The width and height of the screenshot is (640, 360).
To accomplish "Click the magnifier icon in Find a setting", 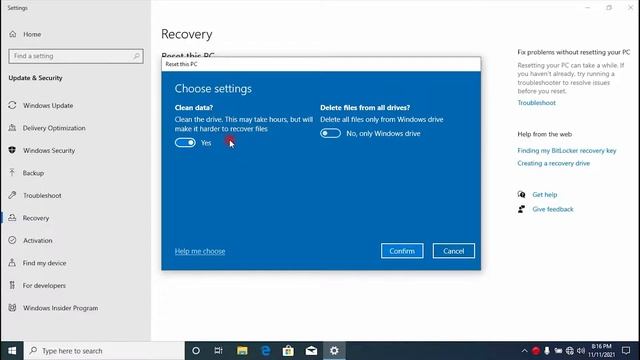I will point(136,56).
